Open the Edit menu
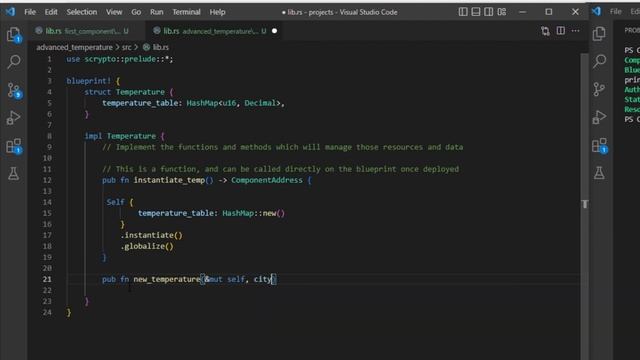This screenshot has width=640, height=360. point(51,12)
